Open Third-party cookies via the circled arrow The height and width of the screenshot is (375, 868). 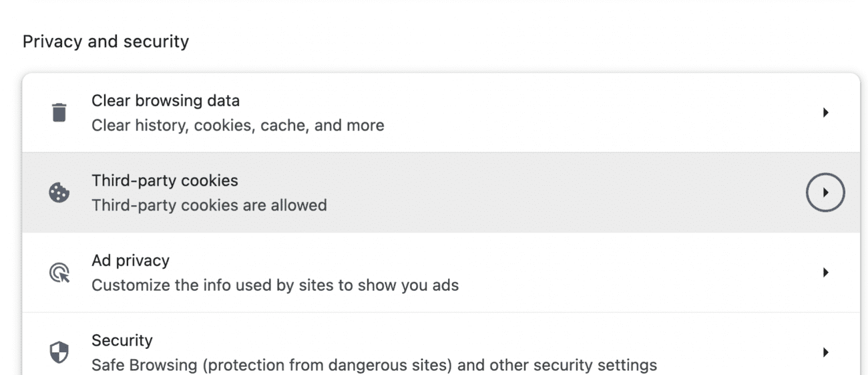tap(826, 193)
